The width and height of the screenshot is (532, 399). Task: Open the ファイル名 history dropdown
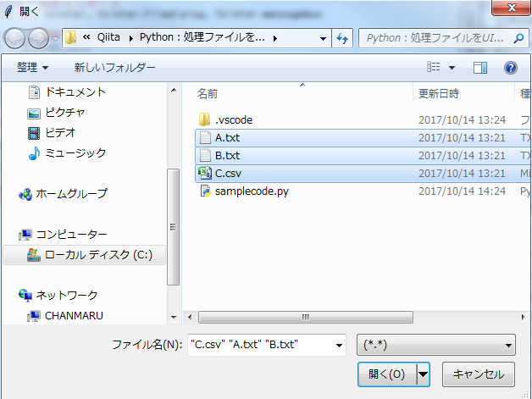point(339,346)
